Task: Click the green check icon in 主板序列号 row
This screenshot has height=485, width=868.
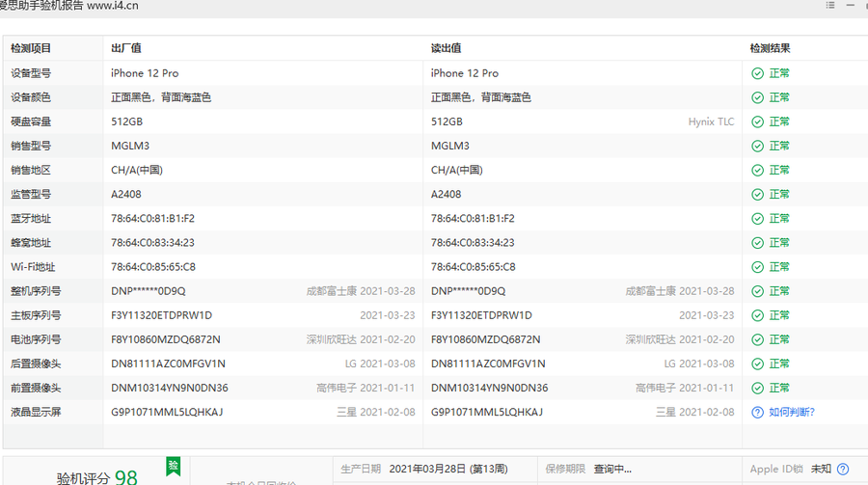Action: (x=757, y=315)
